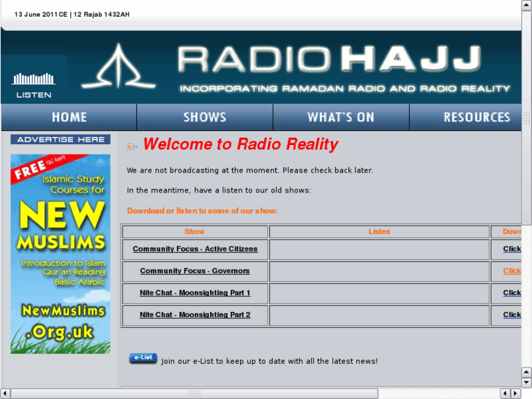The height and width of the screenshot is (399, 532).
Task: Click the Radio Hajj tent logo
Action: tap(119, 66)
